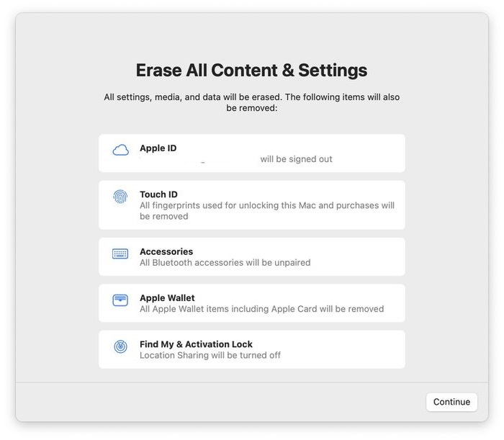
Task: Click the Touch ID fingerprint icon
Action: pos(120,197)
